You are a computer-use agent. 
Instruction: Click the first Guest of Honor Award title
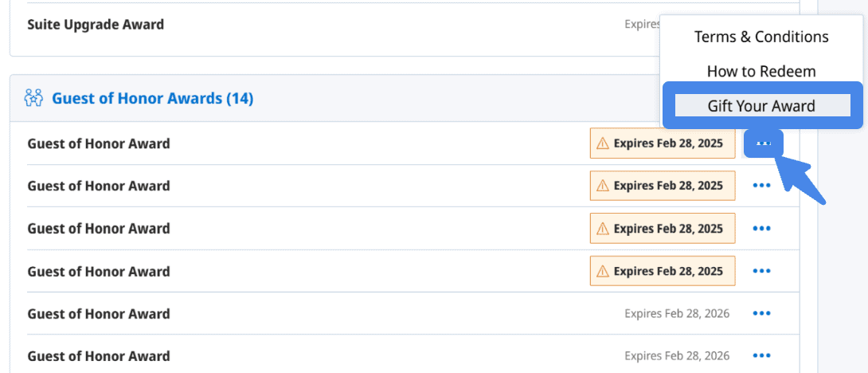[x=99, y=143]
